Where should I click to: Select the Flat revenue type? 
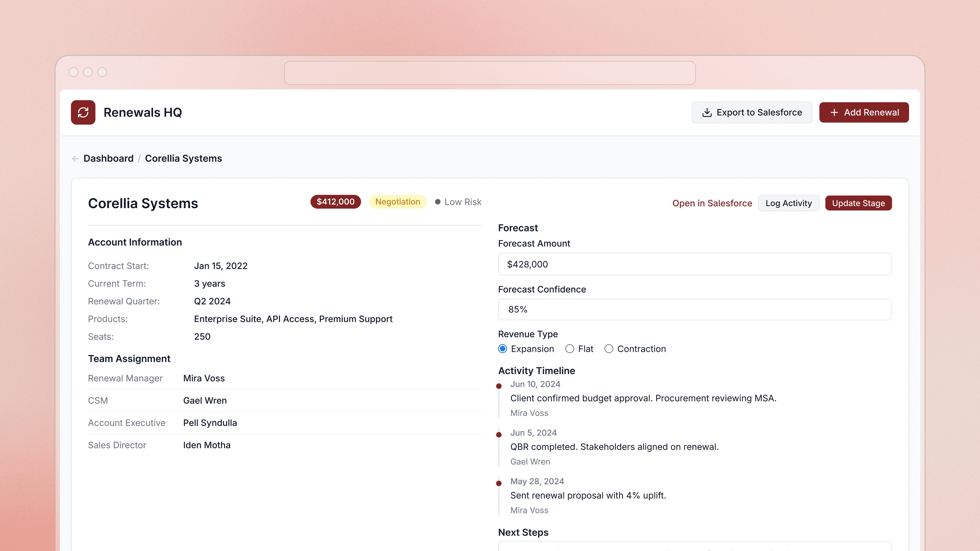[569, 349]
